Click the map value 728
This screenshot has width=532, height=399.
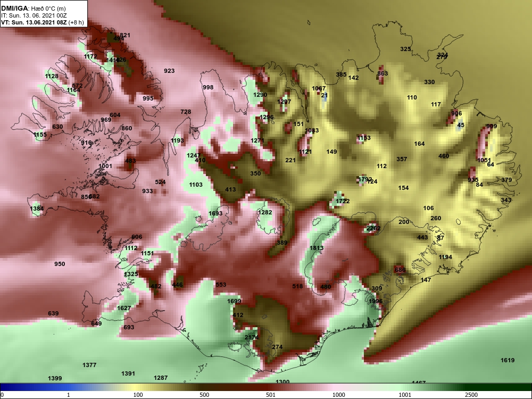[x=186, y=112]
